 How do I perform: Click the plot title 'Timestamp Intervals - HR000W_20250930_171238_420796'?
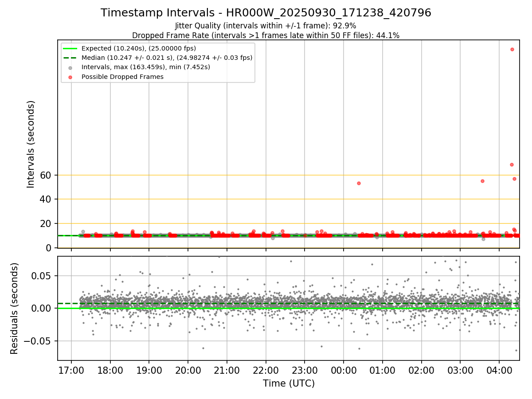coord(266,13)
